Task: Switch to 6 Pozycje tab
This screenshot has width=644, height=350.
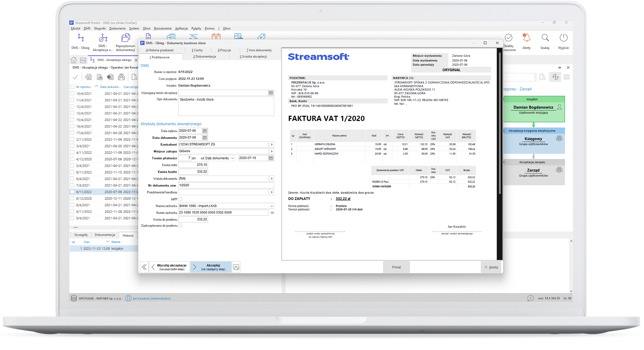Action: 224,50
